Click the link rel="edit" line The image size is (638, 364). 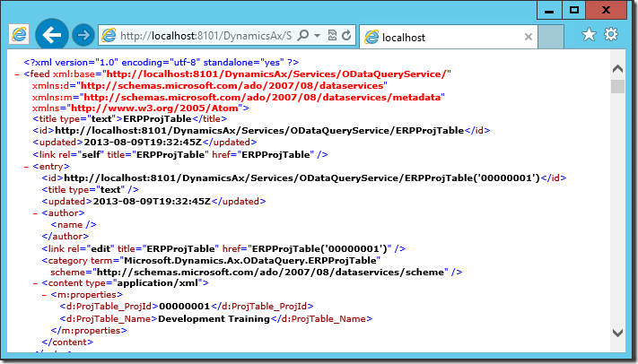pyautogui.click(x=223, y=248)
